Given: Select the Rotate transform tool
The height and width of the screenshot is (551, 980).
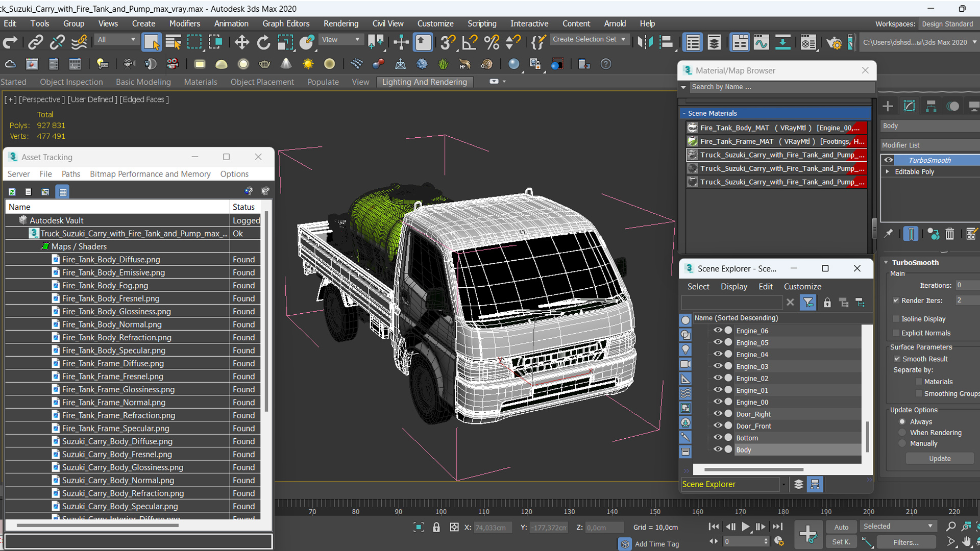Looking at the screenshot, I should (263, 42).
